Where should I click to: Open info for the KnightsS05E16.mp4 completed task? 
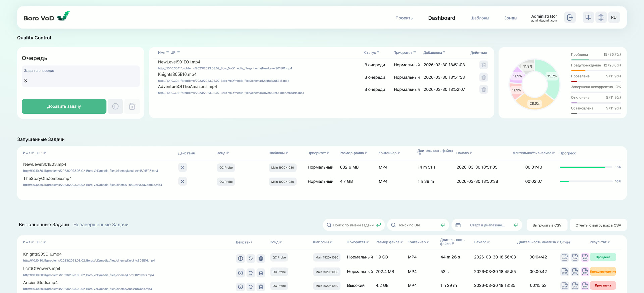[240, 258]
